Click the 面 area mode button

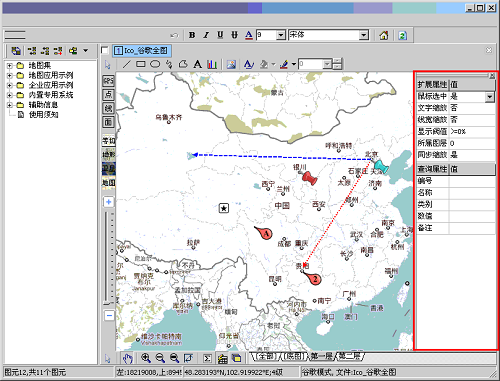(x=108, y=122)
